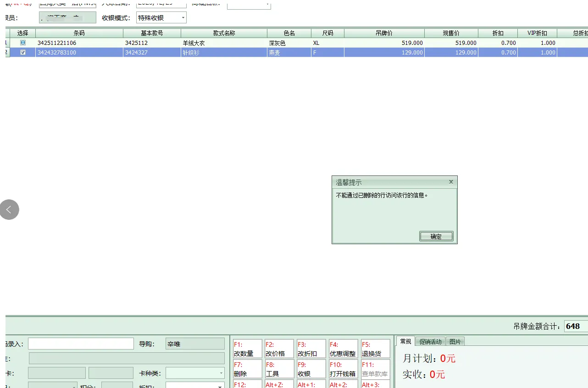Select the F5 退换货 function
The height and width of the screenshot is (388, 588).
(375, 349)
